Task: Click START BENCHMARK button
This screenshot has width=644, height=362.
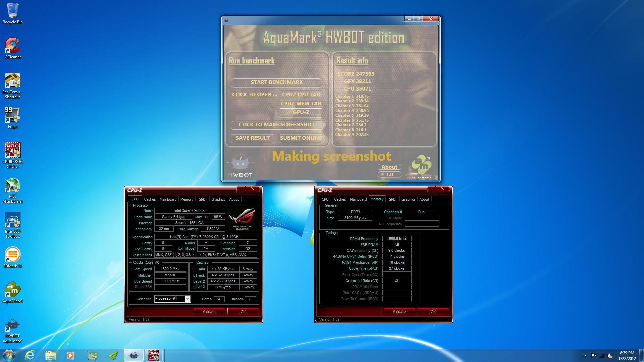Action: pyautogui.click(x=276, y=82)
